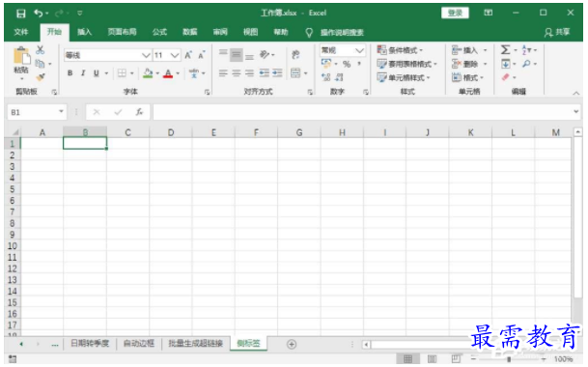The image size is (588, 367).
Task: Click the Fill down icon
Action: click(506, 64)
